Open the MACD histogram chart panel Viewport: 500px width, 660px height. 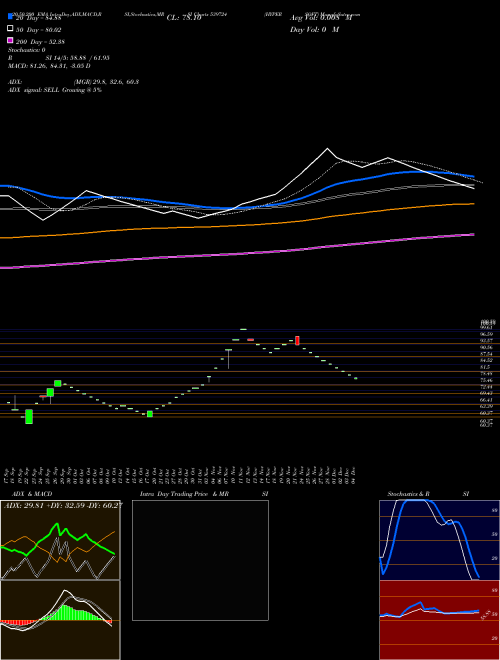(60, 620)
